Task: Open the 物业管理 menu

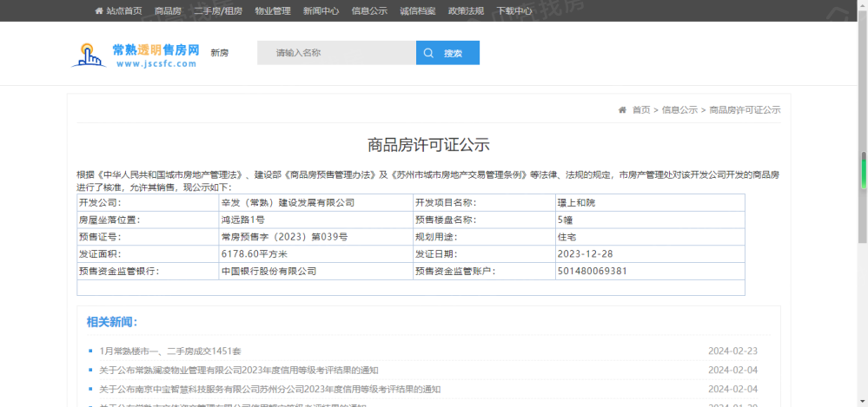Action: point(272,11)
